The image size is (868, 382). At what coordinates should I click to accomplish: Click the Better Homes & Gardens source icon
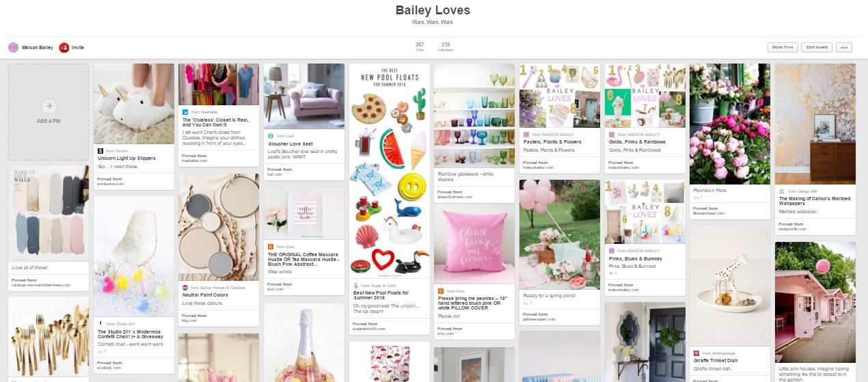coord(185,288)
